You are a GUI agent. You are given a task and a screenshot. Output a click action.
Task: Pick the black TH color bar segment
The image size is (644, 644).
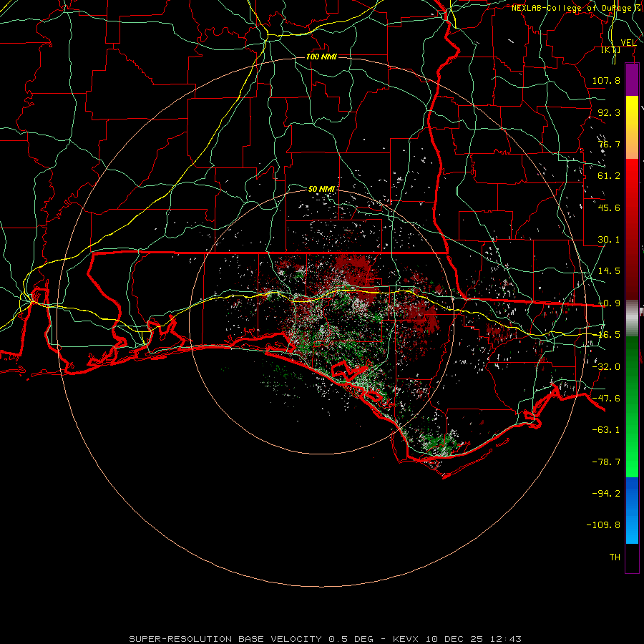click(x=632, y=557)
